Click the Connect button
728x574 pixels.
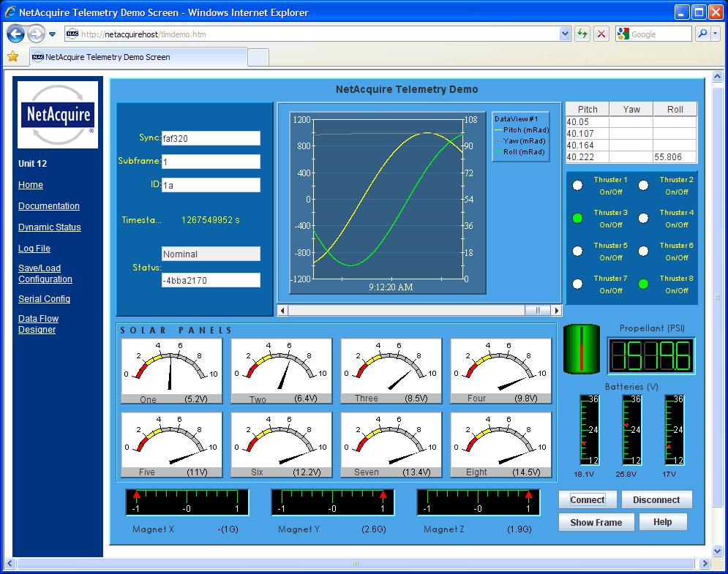pos(588,499)
